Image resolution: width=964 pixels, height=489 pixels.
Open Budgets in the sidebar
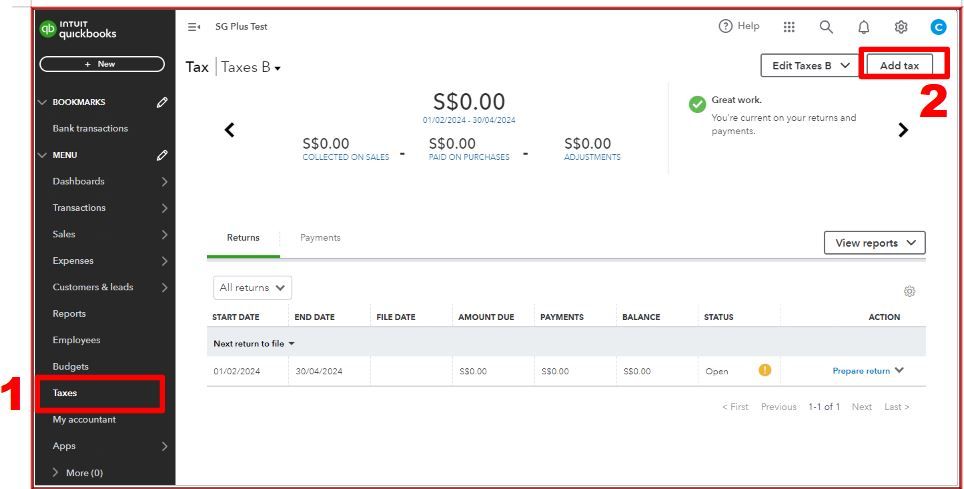[x=71, y=367]
